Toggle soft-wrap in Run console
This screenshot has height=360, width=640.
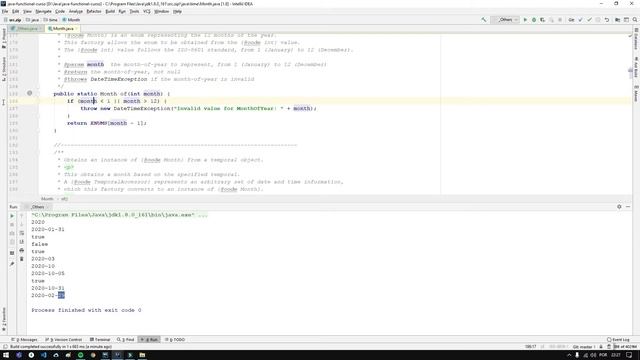tap(22, 233)
